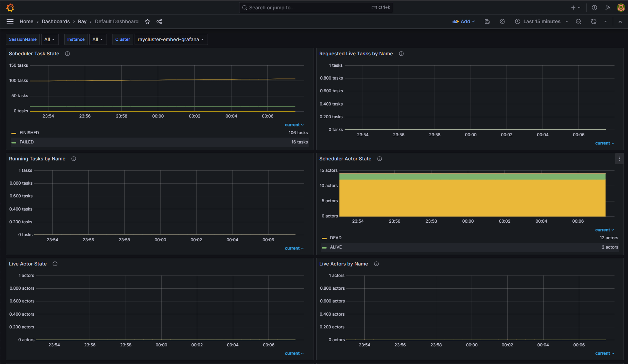Open Scheduler Actor State panel menu
628x364 pixels.
coord(619,159)
